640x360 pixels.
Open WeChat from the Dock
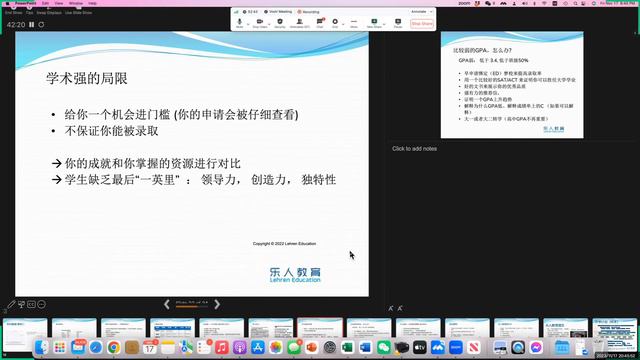pos(384,348)
